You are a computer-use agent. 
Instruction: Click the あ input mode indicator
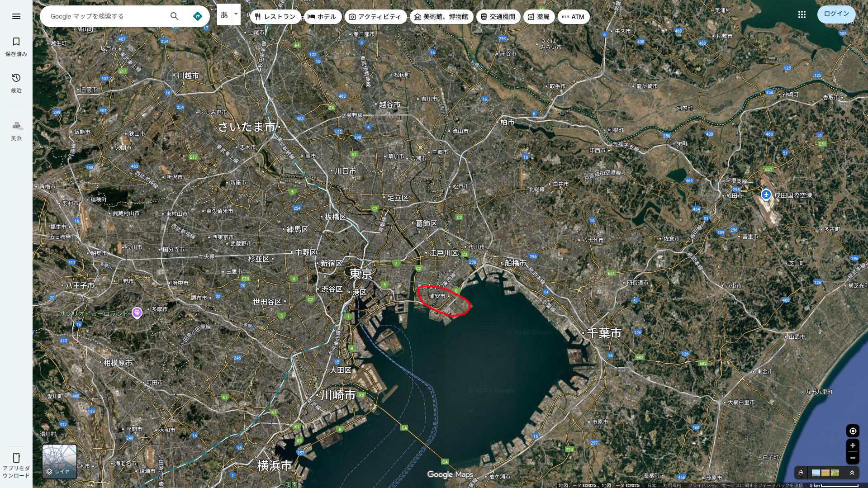pyautogui.click(x=224, y=15)
